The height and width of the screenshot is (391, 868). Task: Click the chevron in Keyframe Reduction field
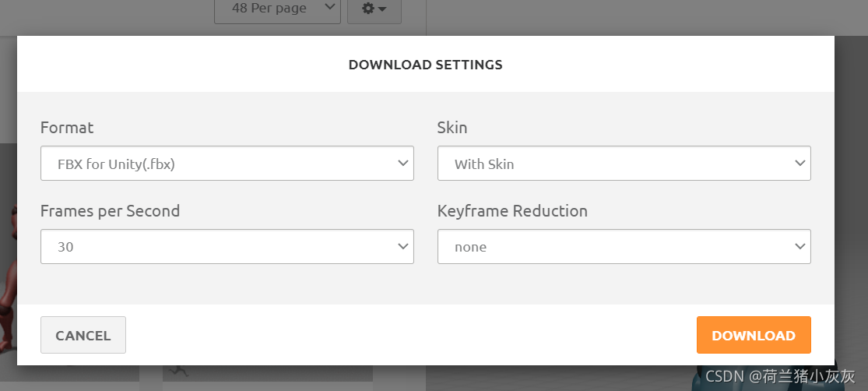tap(800, 246)
